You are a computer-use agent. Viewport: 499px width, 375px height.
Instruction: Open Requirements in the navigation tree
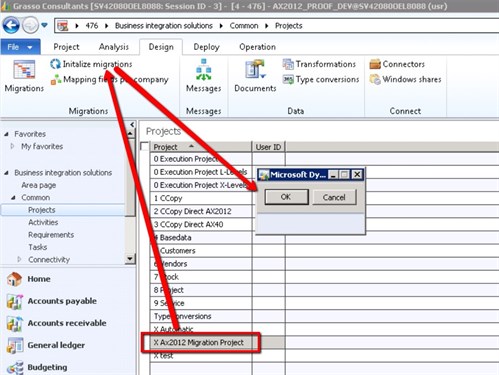[51, 235]
